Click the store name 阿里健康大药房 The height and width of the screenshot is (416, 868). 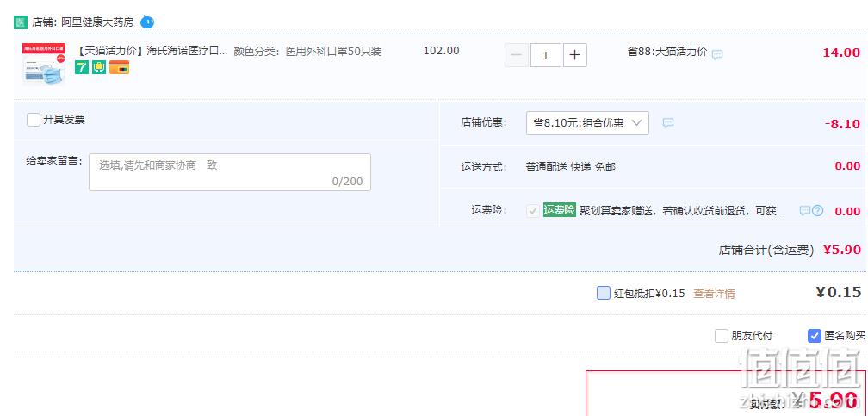point(97,22)
